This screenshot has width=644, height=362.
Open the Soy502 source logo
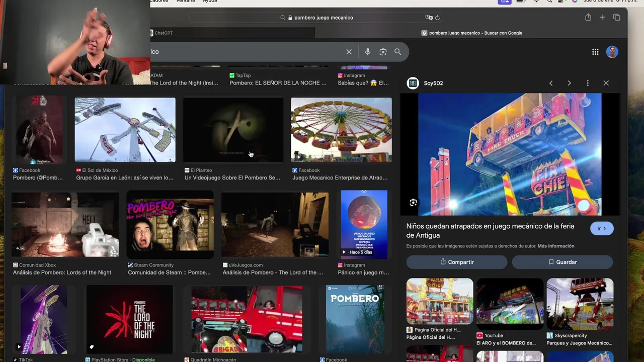(413, 83)
